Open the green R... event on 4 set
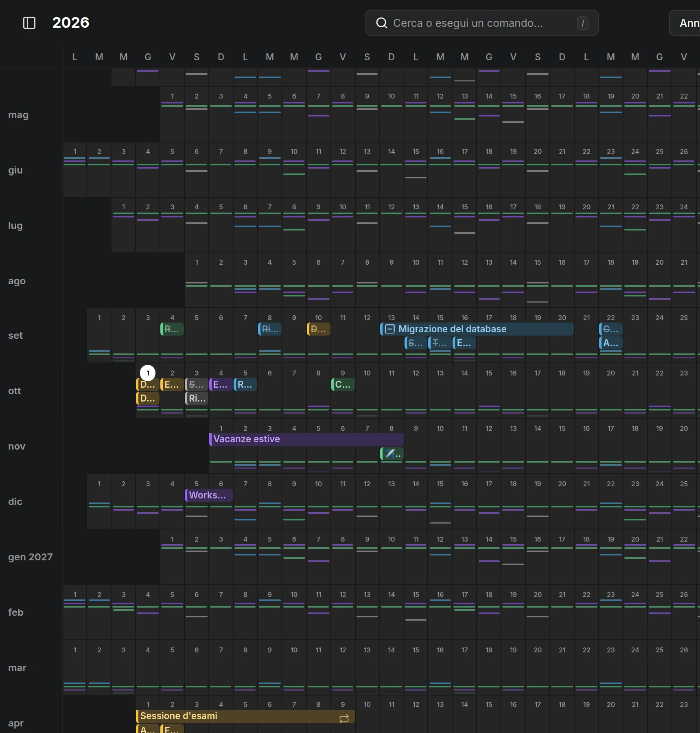The height and width of the screenshot is (733, 700). pos(172,329)
